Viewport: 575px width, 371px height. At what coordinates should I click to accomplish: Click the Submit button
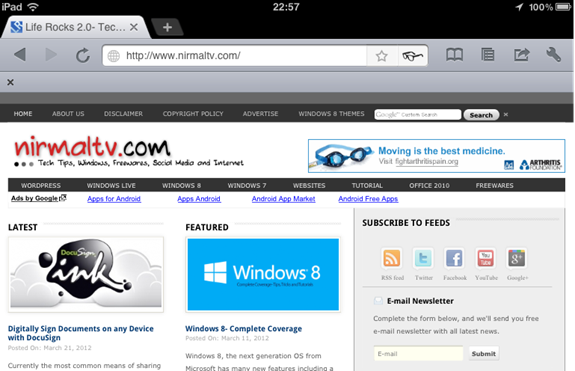pyautogui.click(x=484, y=354)
